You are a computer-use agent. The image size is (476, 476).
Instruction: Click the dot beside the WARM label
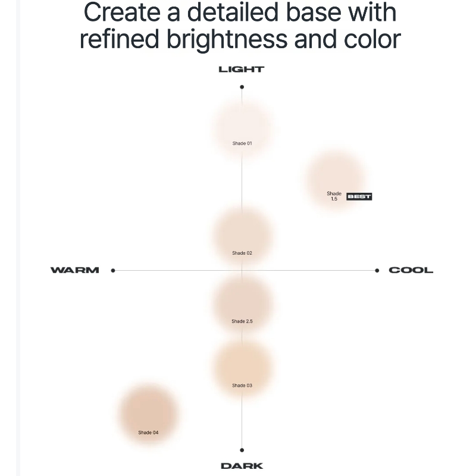(x=113, y=270)
